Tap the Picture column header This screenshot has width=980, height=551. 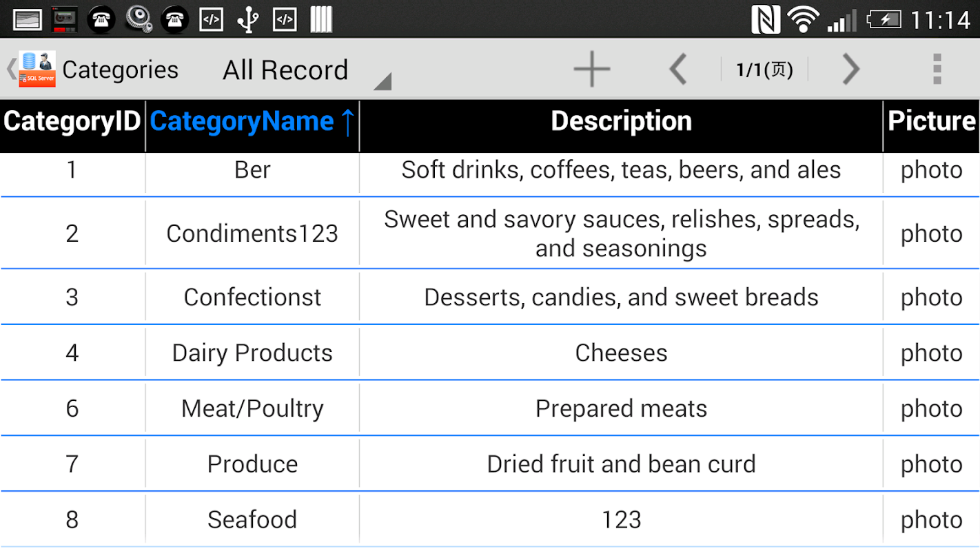pos(932,122)
